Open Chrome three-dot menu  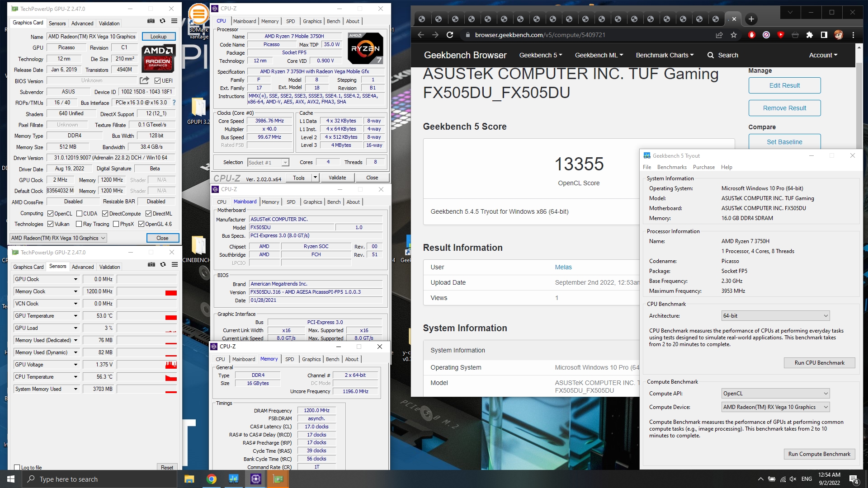[x=853, y=35]
